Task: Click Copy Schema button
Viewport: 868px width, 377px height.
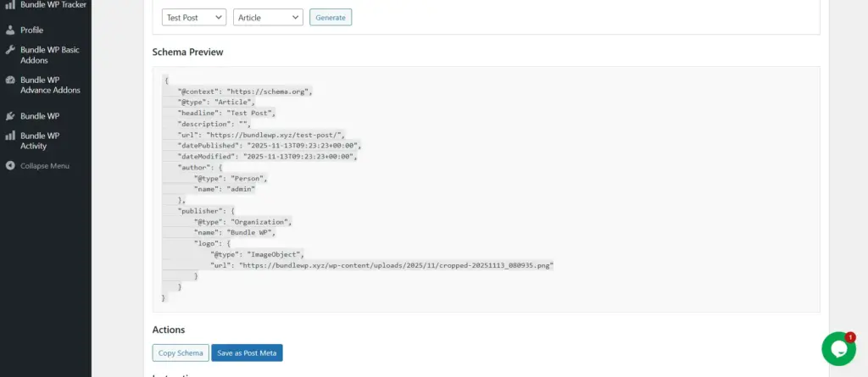Action: click(x=181, y=352)
